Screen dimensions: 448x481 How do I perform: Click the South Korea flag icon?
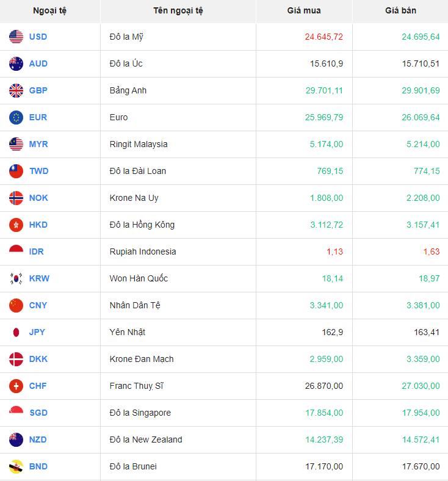pos(16,278)
